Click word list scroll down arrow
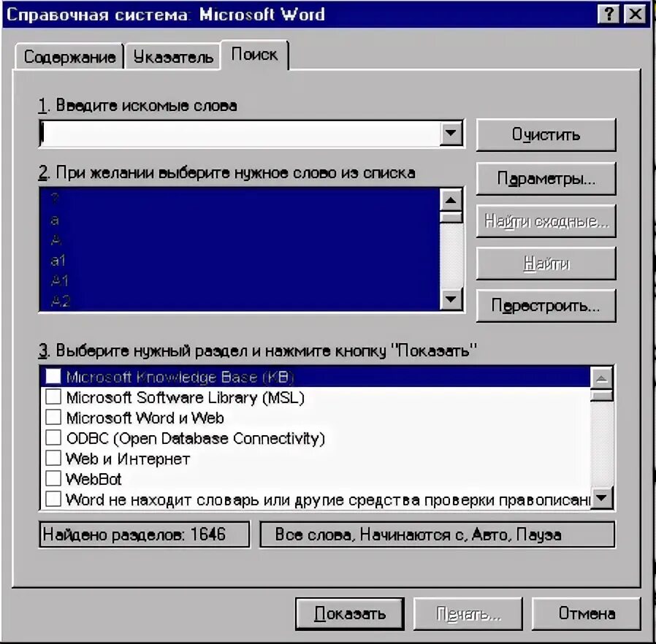The image size is (656, 644). pyautogui.click(x=451, y=299)
